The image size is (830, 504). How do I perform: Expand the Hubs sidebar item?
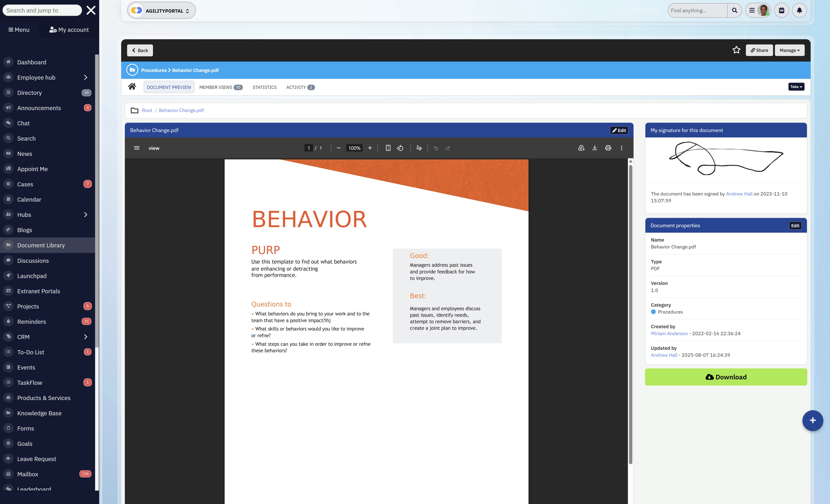point(85,214)
